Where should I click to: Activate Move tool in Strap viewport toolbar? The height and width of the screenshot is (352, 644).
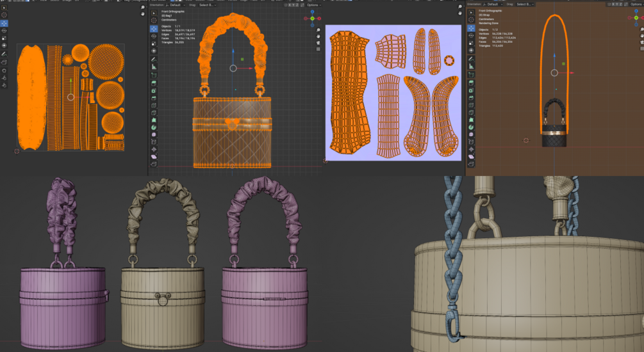tap(471, 28)
